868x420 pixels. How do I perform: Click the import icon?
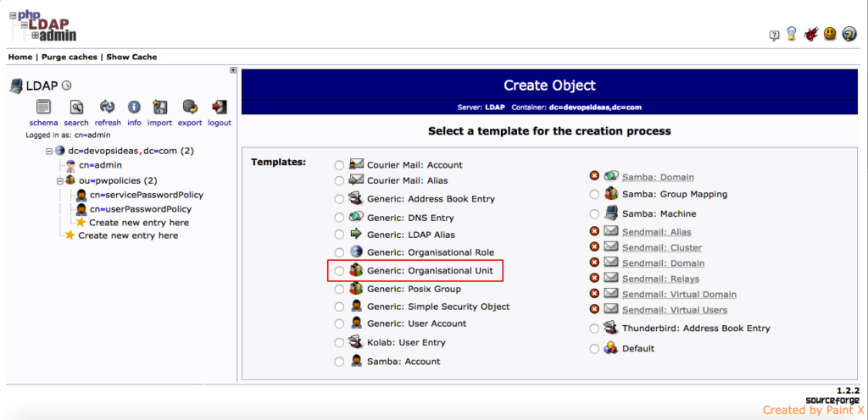tap(159, 108)
